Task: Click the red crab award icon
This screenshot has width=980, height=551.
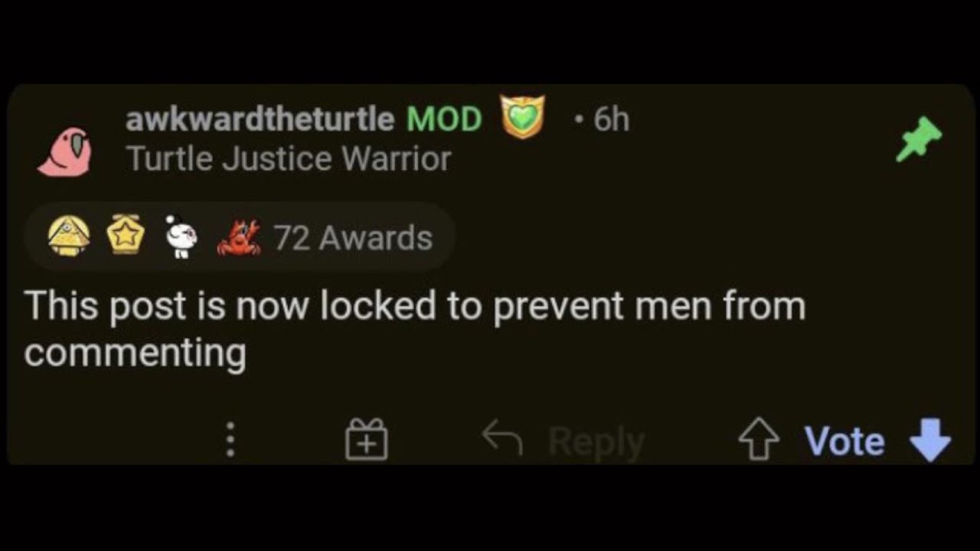Action: tap(239, 237)
